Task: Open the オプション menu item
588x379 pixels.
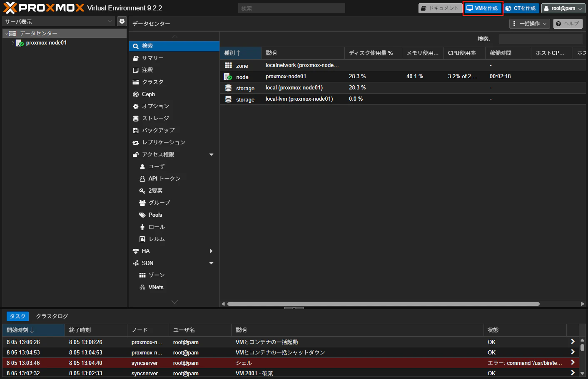Action: coord(174,107)
